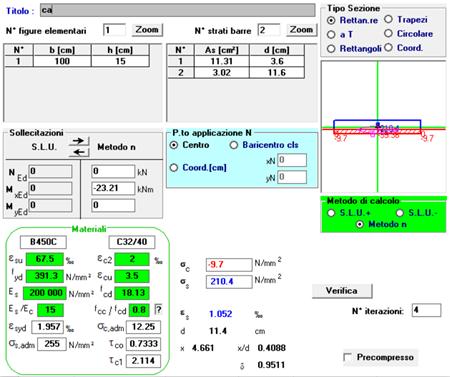Viewport: 450px width, 377px height.
Task: Select the Circolare section type
Action: click(408, 34)
